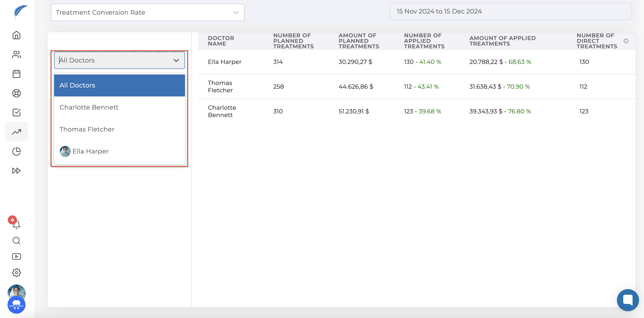Screen dimensions: 644x318
Task: Collapse the All Doctors dropdown chevron
Action: tap(176, 60)
